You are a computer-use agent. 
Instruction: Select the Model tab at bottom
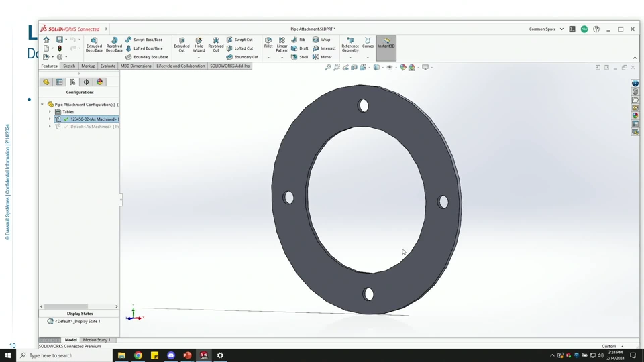70,340
